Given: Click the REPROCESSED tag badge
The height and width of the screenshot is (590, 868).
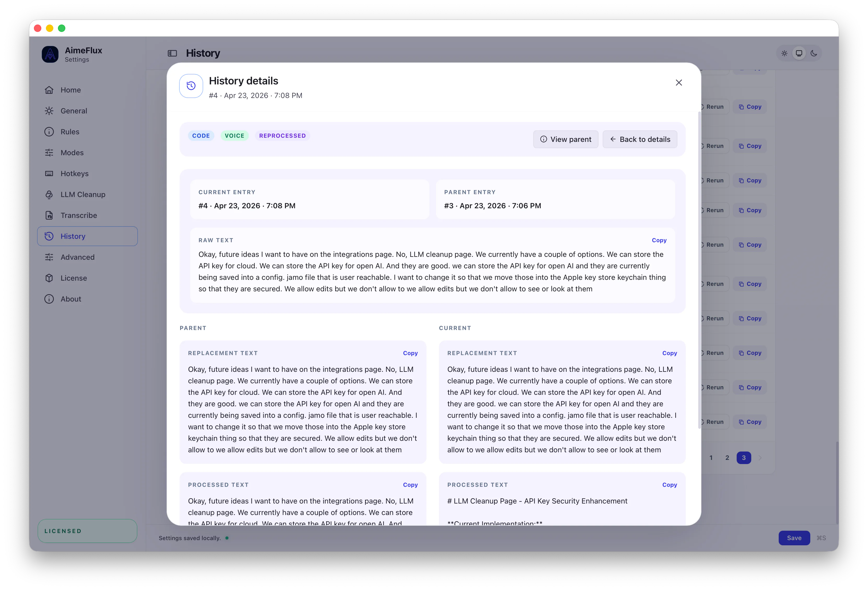Looking at the screenshot, I should coord(282,136).
